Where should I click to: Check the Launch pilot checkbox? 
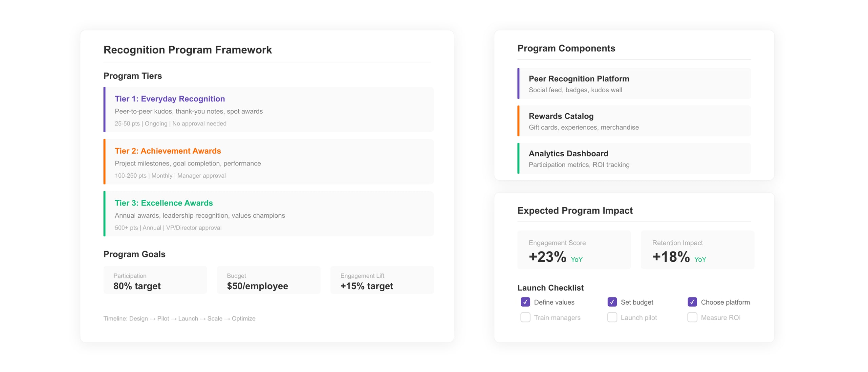(612, 317)
